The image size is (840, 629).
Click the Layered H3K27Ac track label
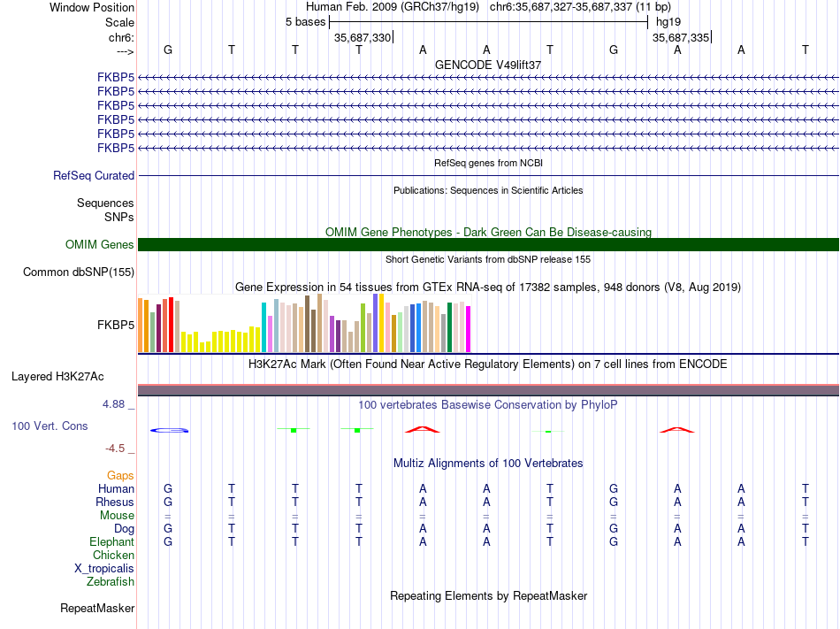point(57,377)
